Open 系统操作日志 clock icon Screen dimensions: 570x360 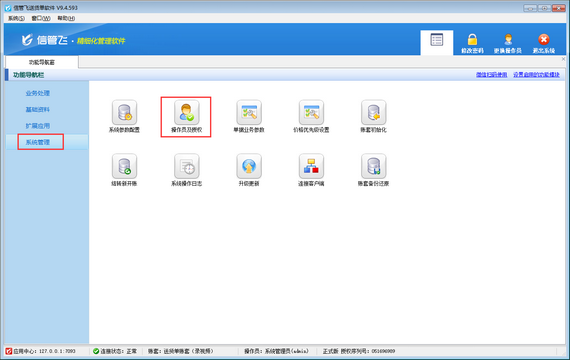[x=186, y=166]
